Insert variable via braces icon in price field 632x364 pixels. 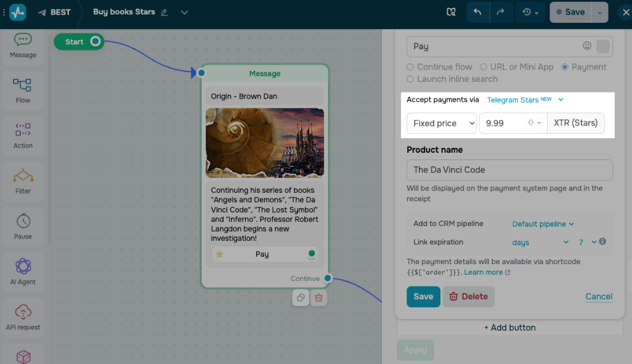point(533,123)
